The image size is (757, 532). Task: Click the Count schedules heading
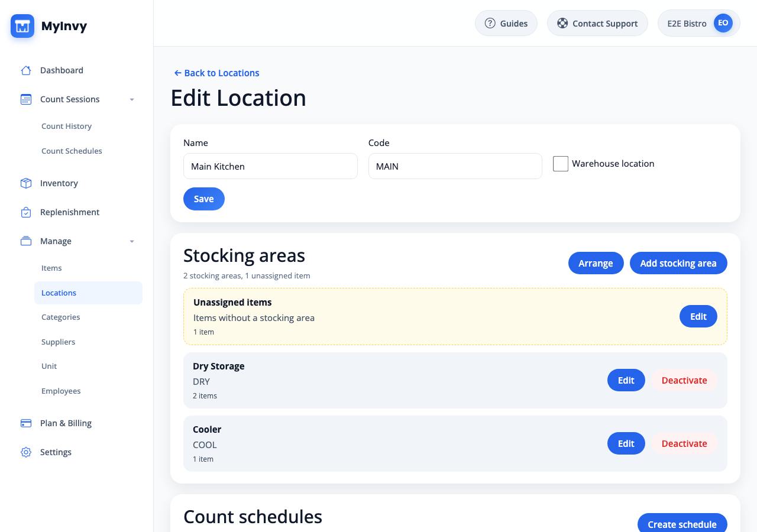click(x=253, y=517)
